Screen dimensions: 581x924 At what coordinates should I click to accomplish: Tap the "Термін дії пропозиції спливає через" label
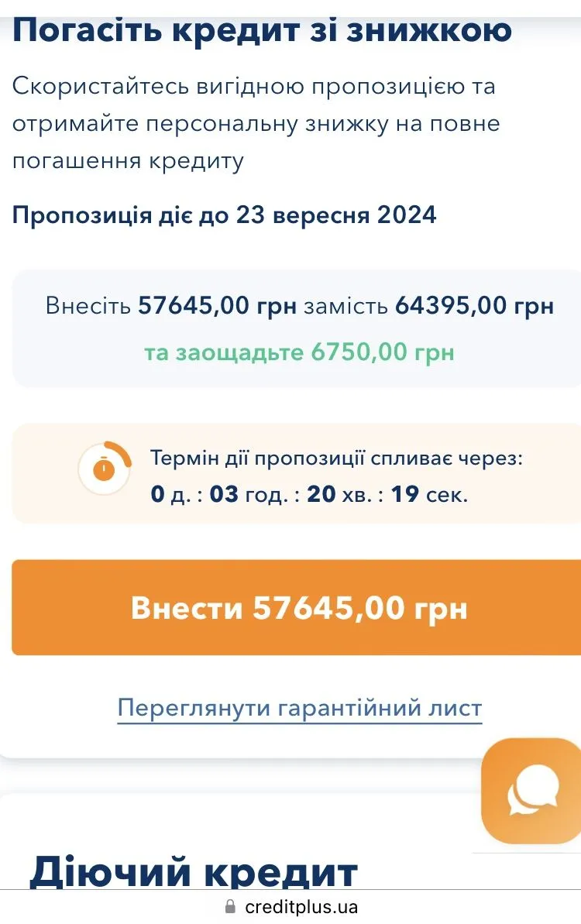click(337, 458)
